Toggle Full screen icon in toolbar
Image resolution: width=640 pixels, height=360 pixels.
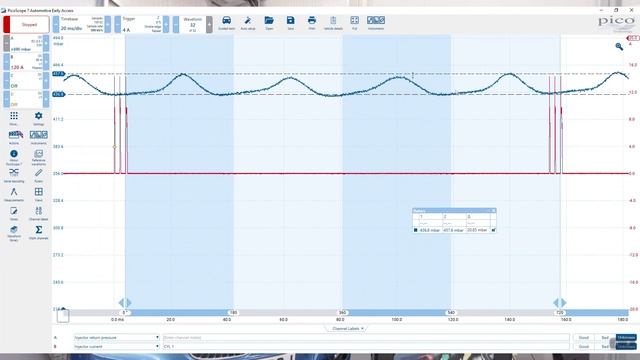coord(354,23)
